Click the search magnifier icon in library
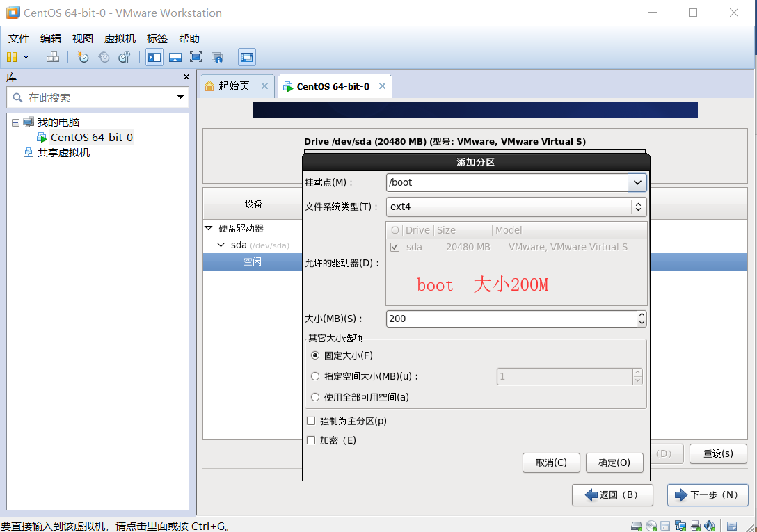This screenshot has width=757, height=532. pos(18,98)
